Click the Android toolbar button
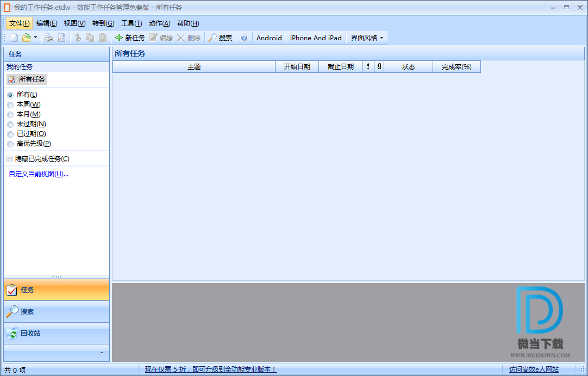This screenshot has height=376, width=588. pos(269,38)
